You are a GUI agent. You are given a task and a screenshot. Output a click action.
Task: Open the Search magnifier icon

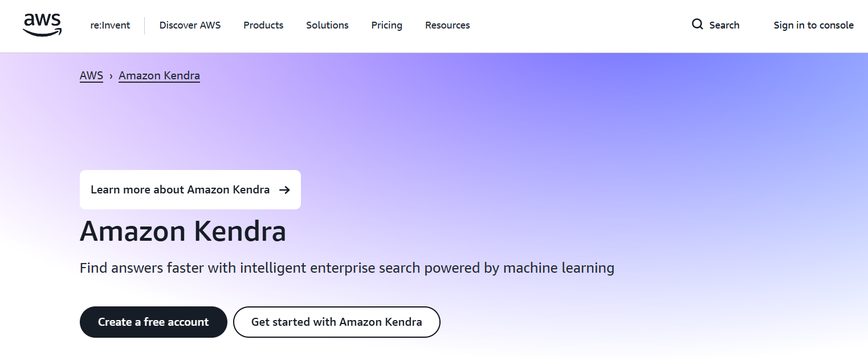[697, 25]
